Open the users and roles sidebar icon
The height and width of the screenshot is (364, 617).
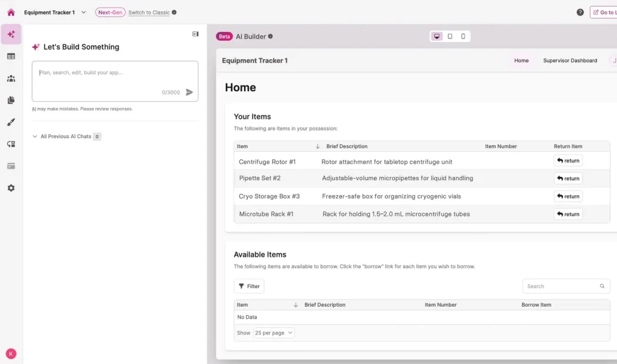coord(11,78)
